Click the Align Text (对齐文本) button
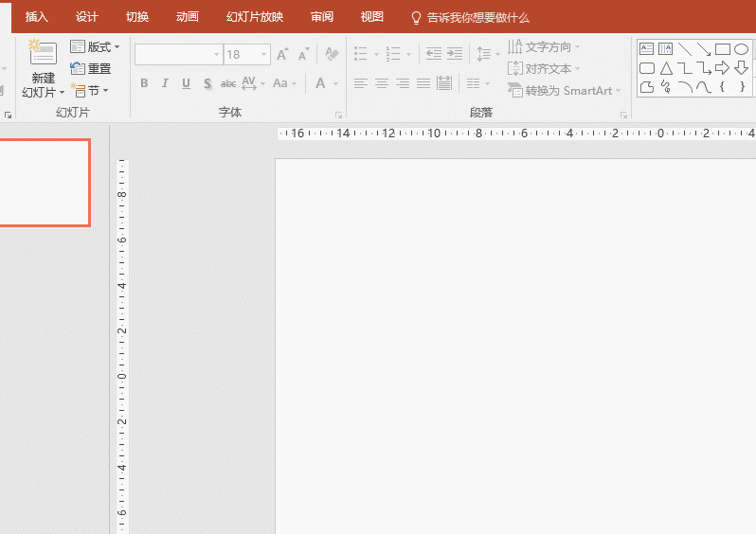The image size is (756, 534). [545, 68]
